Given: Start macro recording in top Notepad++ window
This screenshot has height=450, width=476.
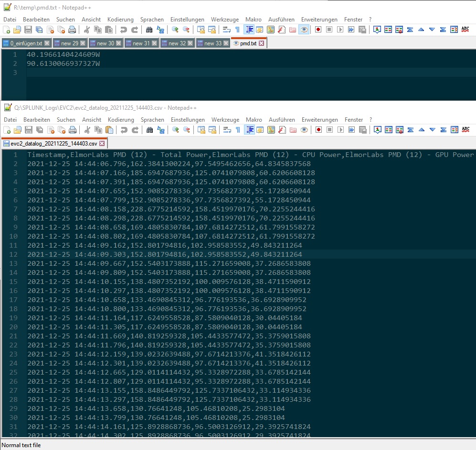Looking at the screenshot, I should tap(318, 30).
